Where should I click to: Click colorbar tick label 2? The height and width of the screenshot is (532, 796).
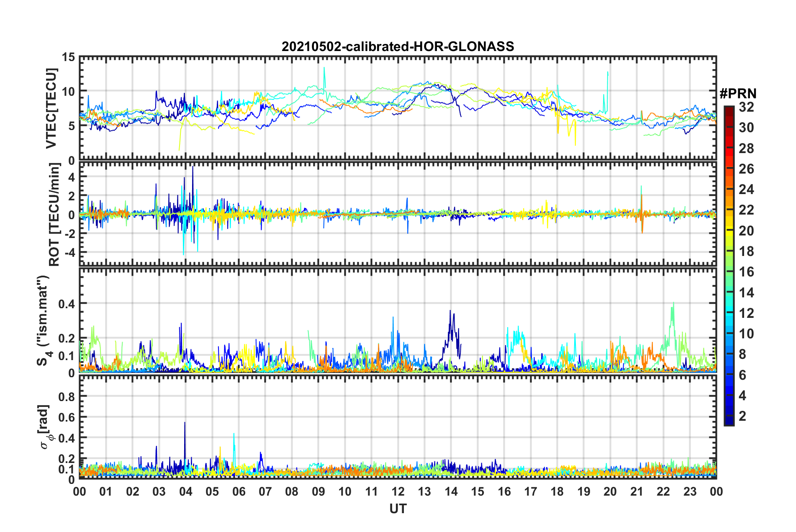tap(742, 416)
